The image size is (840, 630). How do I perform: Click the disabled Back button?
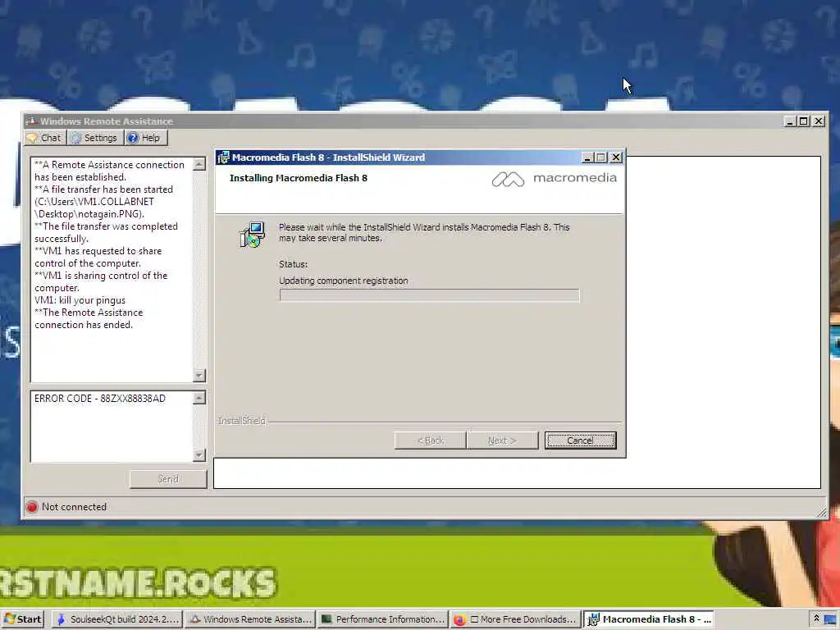[x=430, y=441]
